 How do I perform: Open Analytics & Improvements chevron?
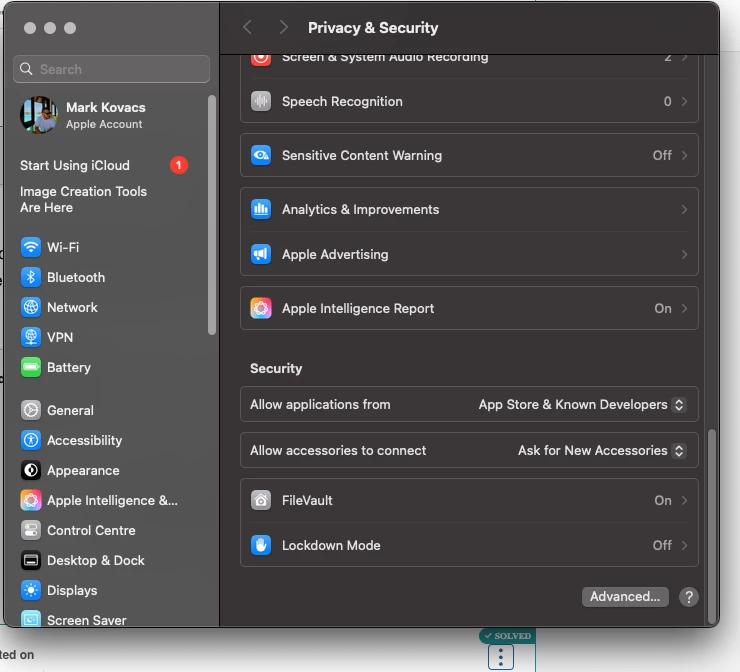coord(684,209)
